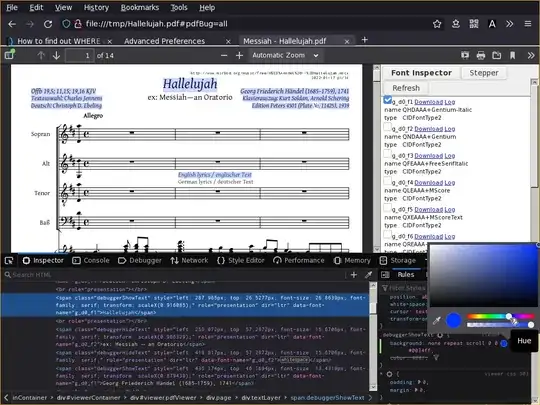Open the File menu
Image resolution: width=540 pixels, height=405 pixels.
point(12,8)
